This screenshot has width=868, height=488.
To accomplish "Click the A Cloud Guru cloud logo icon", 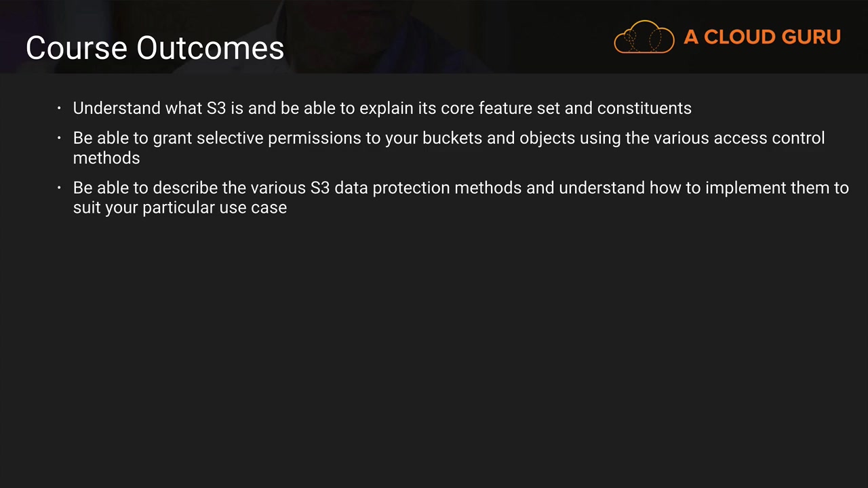I will [x=644, y=37].
